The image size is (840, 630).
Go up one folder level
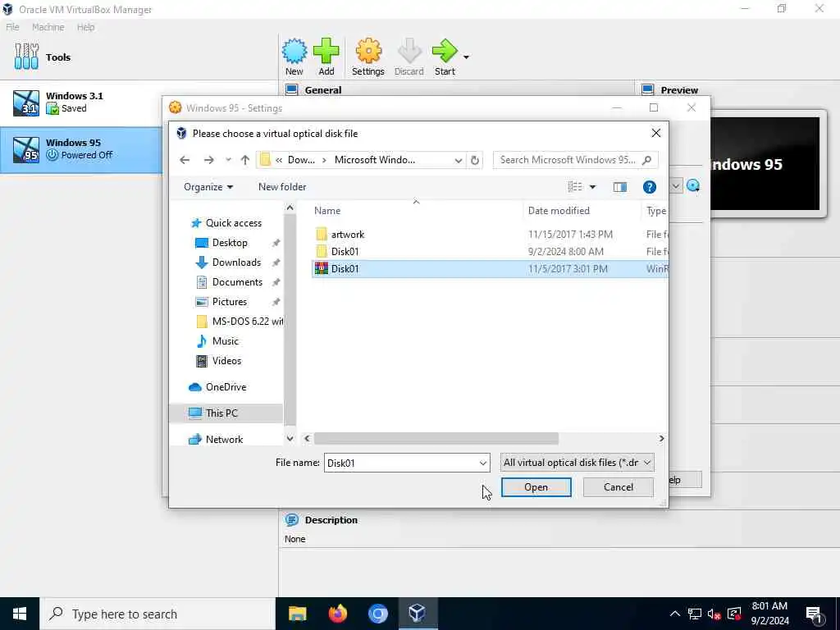(x=245, y=160)
